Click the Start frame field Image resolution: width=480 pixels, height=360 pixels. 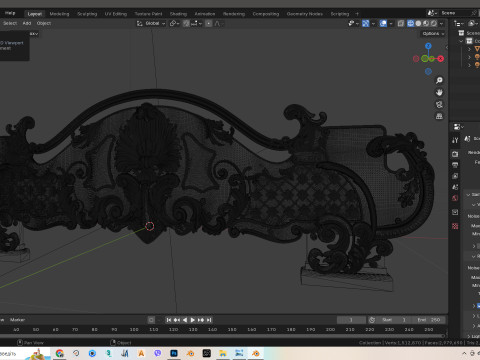[394, 320]
